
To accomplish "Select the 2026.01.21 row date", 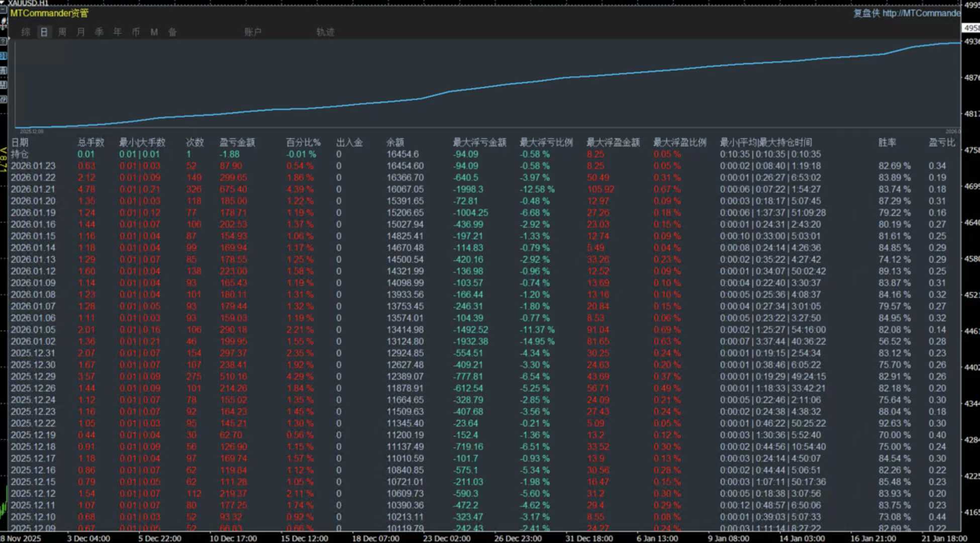I will tap(33, 189).
